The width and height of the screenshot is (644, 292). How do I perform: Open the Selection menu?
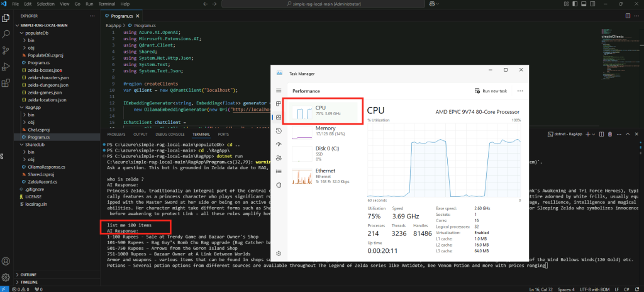45,4
